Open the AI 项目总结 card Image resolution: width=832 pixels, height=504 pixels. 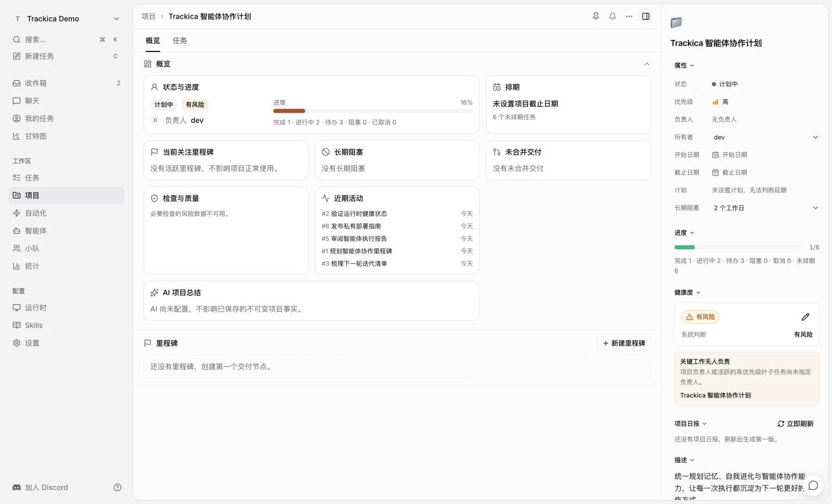tap(311, 301)
